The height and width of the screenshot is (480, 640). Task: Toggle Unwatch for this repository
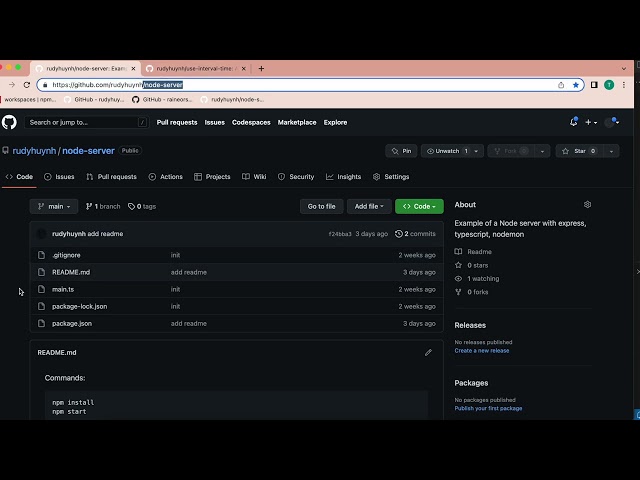447,151
